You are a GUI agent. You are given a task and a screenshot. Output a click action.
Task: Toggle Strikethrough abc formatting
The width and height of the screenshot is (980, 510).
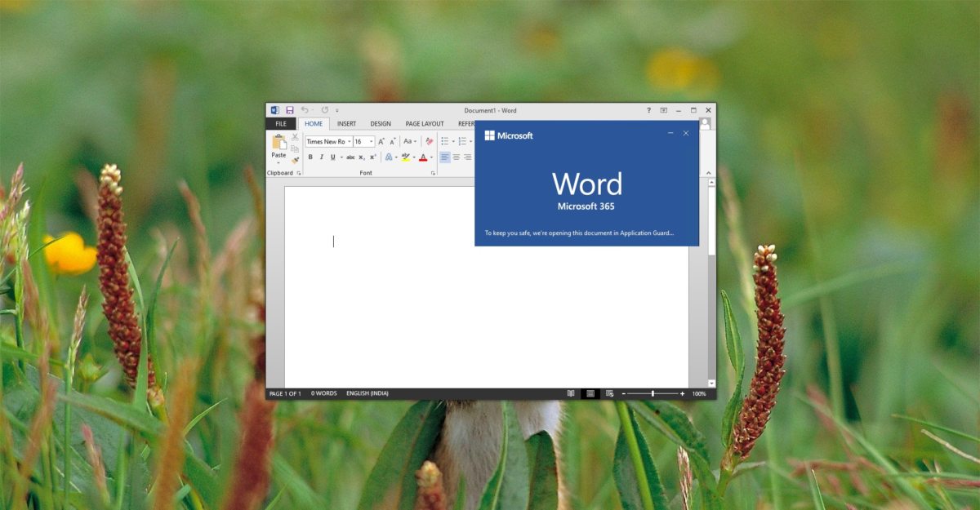click(x=350, y=157)
